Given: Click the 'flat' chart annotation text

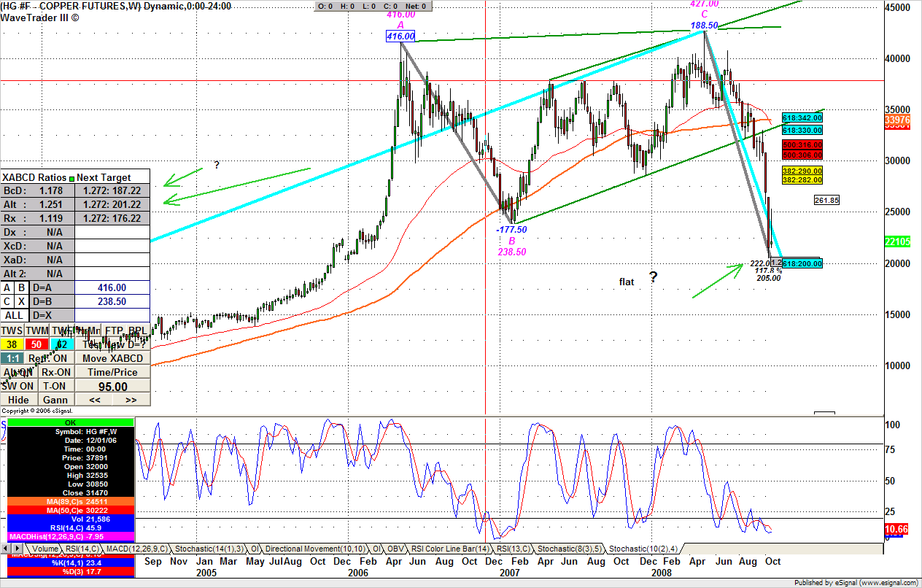Looking at the screenshot, I should tap(627, 281).
